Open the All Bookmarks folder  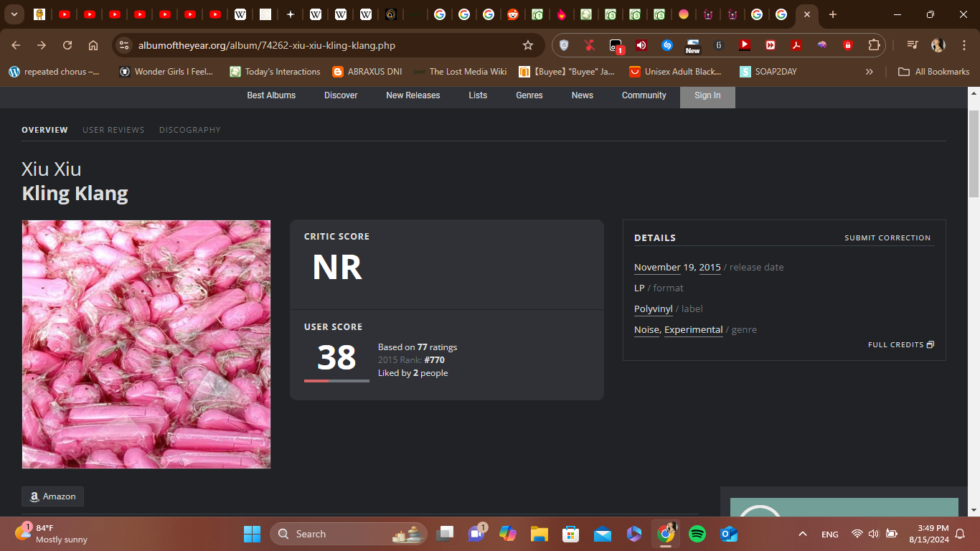point(934,72)
